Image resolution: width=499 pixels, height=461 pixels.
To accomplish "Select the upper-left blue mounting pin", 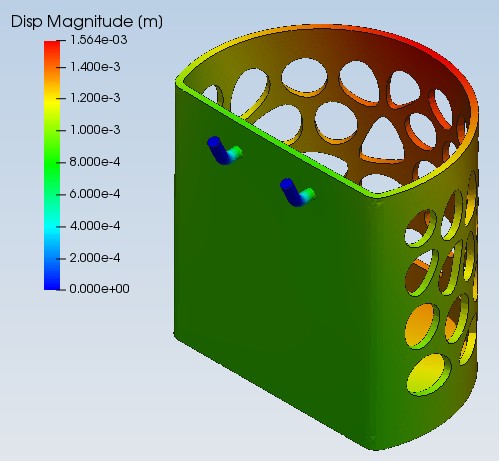I will 224,150.
